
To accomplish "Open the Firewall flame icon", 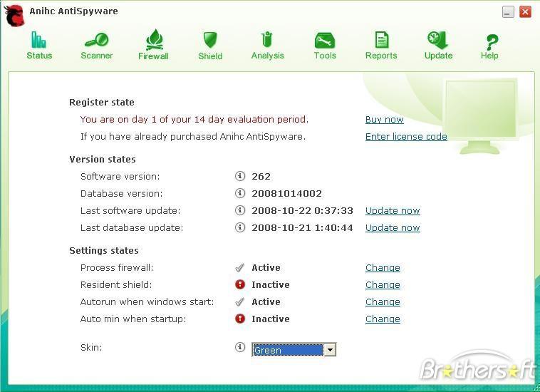I will (x=155, y=40).
